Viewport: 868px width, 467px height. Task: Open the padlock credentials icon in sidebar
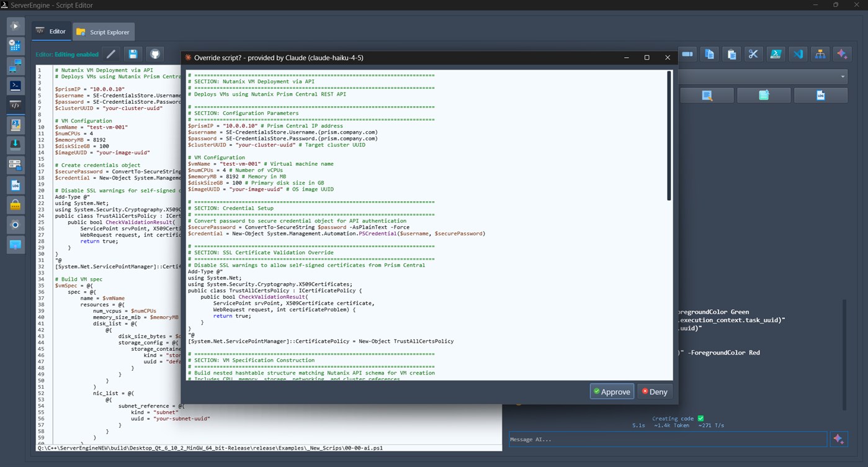click(16, 204)
